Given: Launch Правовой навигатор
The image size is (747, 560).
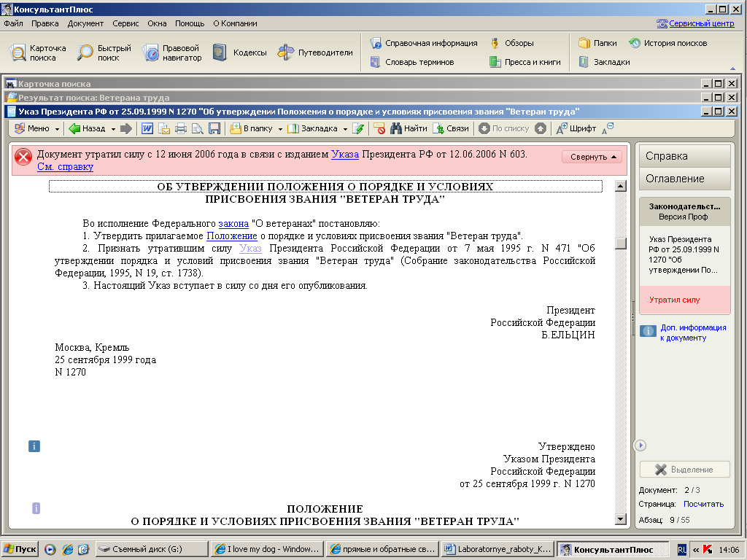Looking at the screenshot, I should [172, 52].
